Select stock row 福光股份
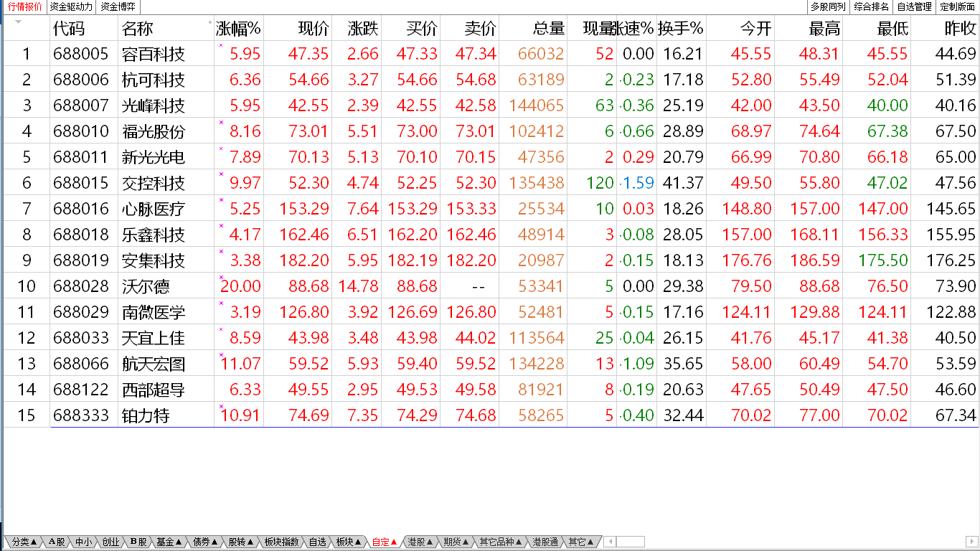Screen dimensions: 980x551 pyautogui.click(x=490, y=131)
